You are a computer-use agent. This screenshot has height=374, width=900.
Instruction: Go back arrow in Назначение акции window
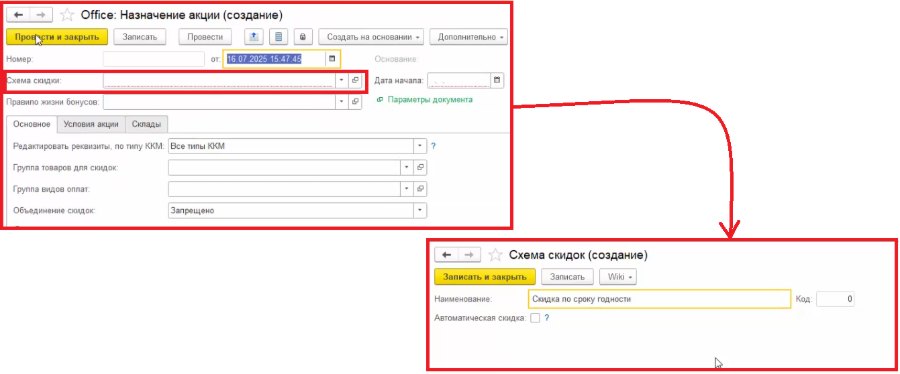pos(18,15)
